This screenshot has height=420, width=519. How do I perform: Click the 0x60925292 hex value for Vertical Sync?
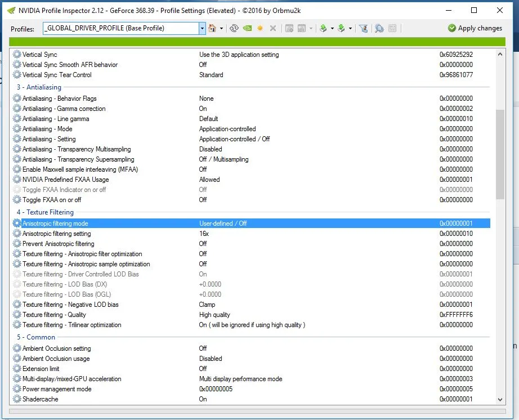[x=456, y=54]
